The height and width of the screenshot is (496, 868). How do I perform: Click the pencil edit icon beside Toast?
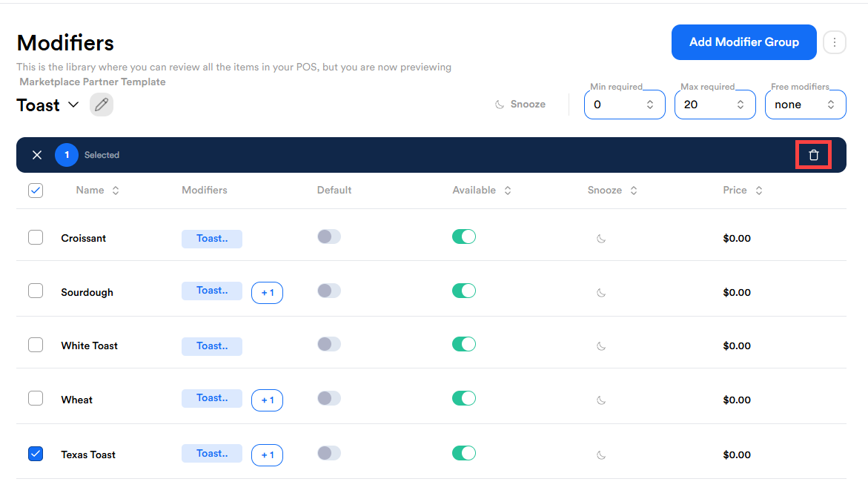pyautogui.click(x=102, y=105)
